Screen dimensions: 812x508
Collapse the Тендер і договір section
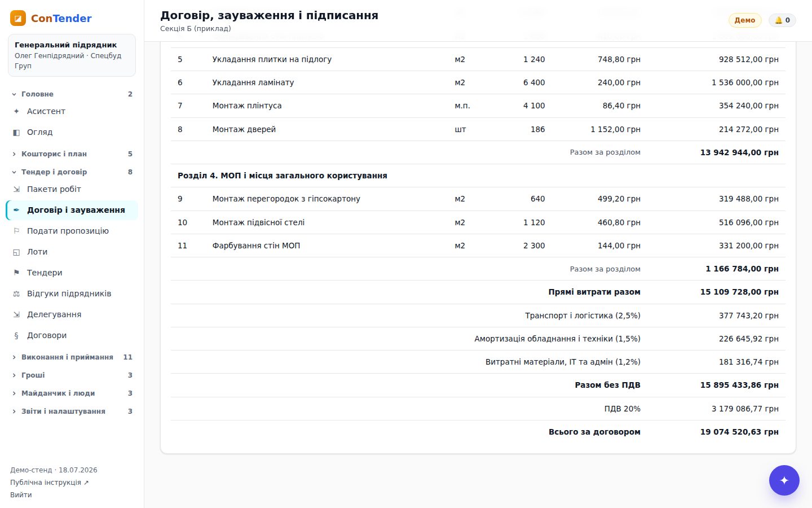72,172
